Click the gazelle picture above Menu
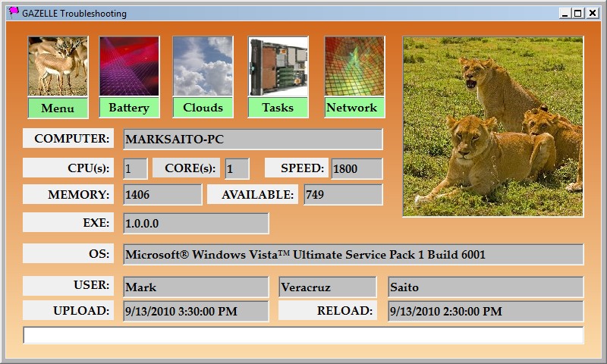 point(58,66)
